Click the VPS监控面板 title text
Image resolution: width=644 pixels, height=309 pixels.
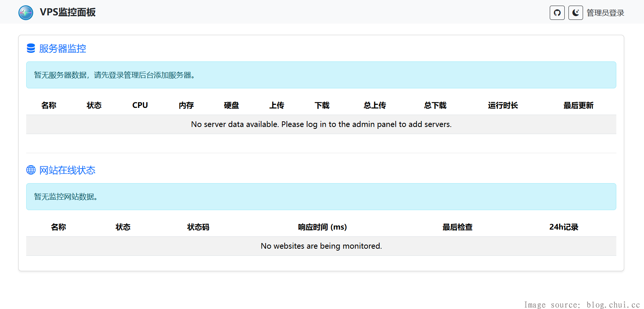pos(68,12)
